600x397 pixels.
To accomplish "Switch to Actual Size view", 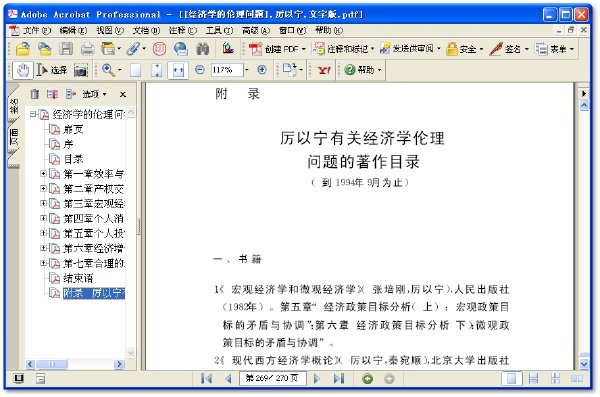I will 135,70.
